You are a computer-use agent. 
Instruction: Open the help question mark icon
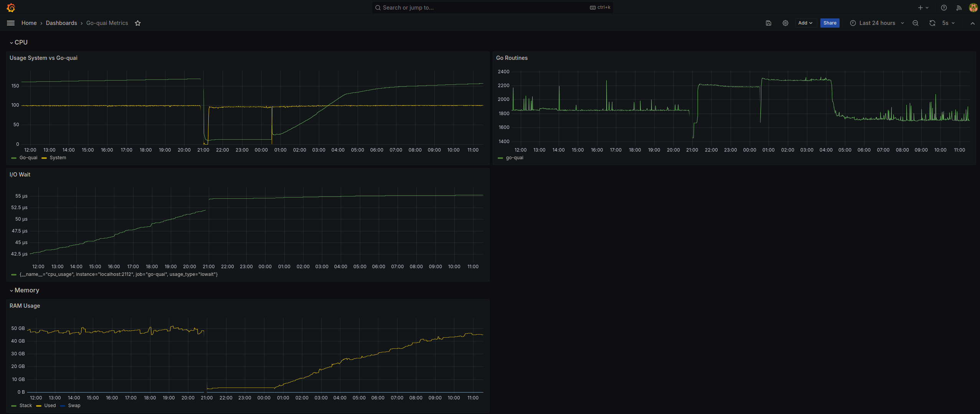[x=944, y=8]
